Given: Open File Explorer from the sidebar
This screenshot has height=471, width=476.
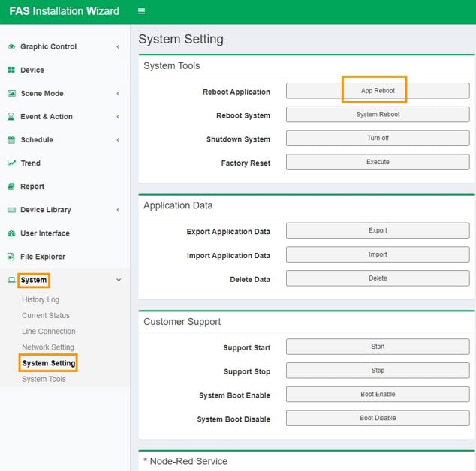Looking at the screenshot, I should pos(42,256).
